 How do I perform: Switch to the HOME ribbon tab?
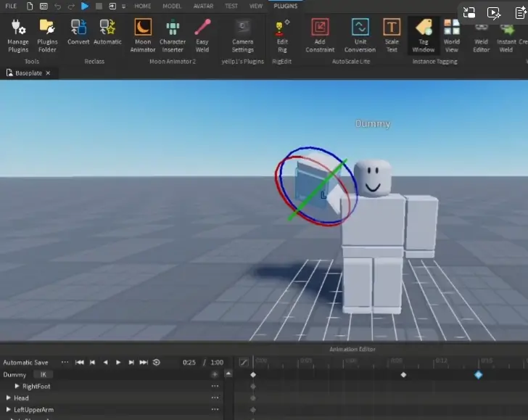pos(142,6)
